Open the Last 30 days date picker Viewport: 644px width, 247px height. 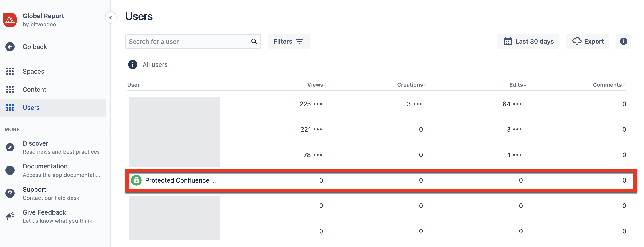click(528, 41)
